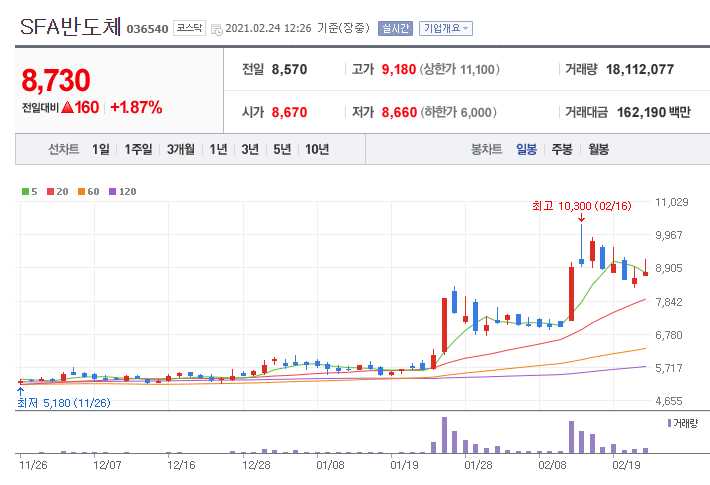The height and width of the screenshot is (485, 710).
Task: Click the SFA반도체 stock name
Action: pyautogui.click(x=71, y=27)
